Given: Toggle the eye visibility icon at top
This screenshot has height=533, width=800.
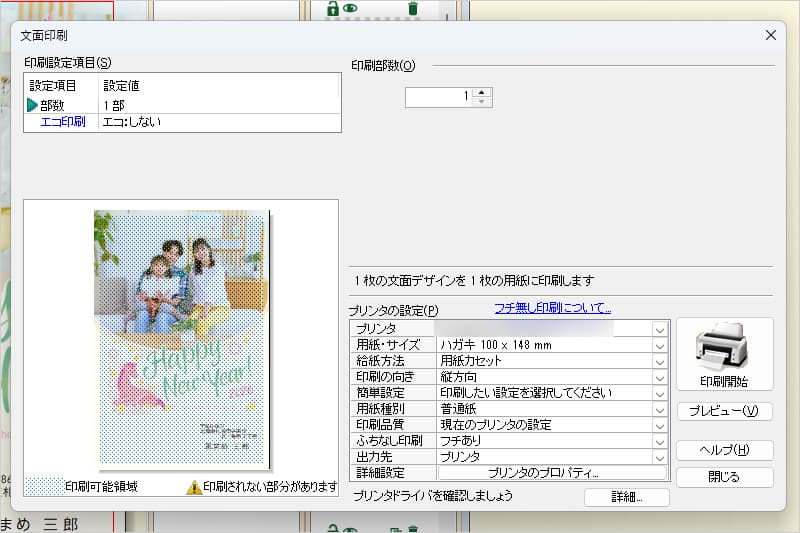Looking at the screenshot, I should coord(351,9).
